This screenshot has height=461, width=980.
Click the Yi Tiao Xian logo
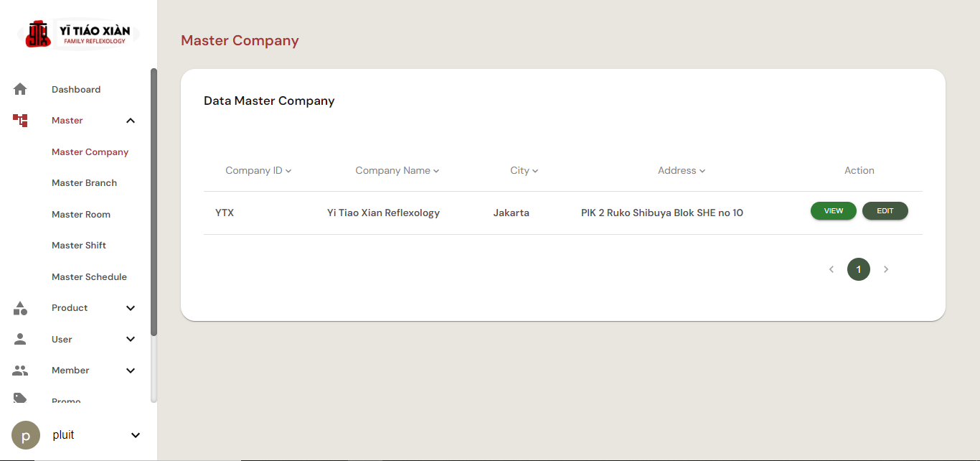[78, 34]
